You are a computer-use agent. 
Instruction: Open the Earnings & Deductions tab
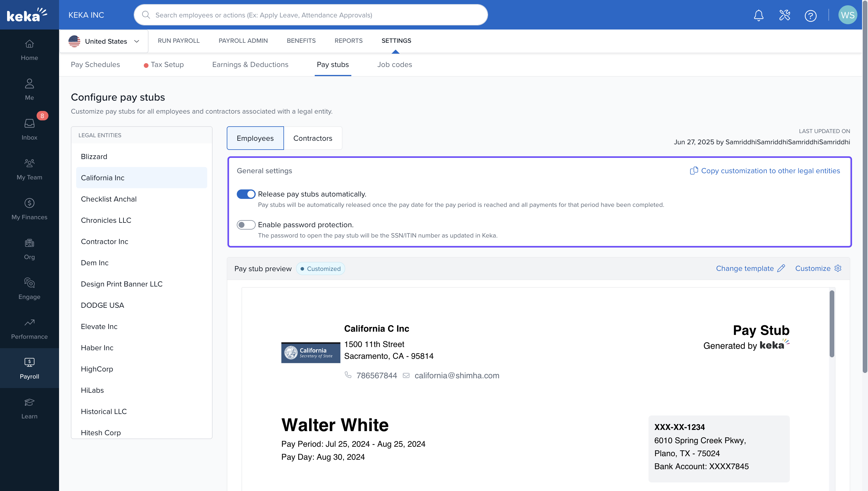pos(250,64)
